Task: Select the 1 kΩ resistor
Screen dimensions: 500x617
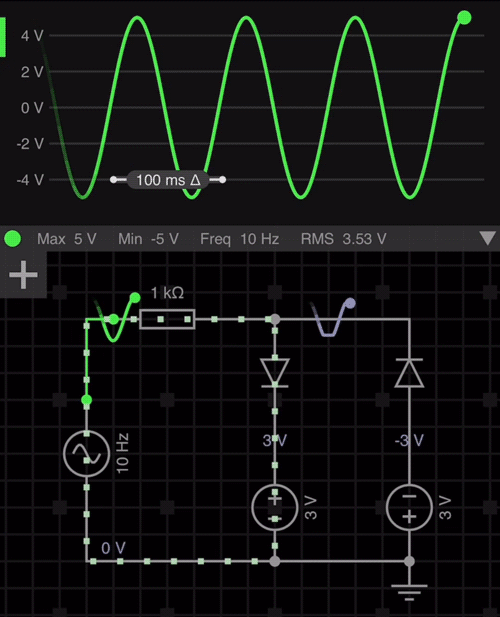Action: click(x=167, y=319)
